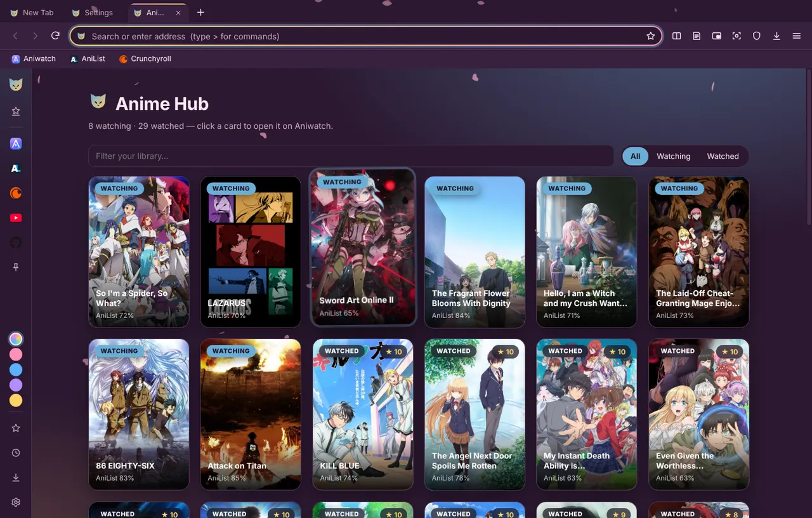This screenshot has height=518, width=812.
Task: Click the star 10 rating on KILL BLUE
Action: (394, 351)
